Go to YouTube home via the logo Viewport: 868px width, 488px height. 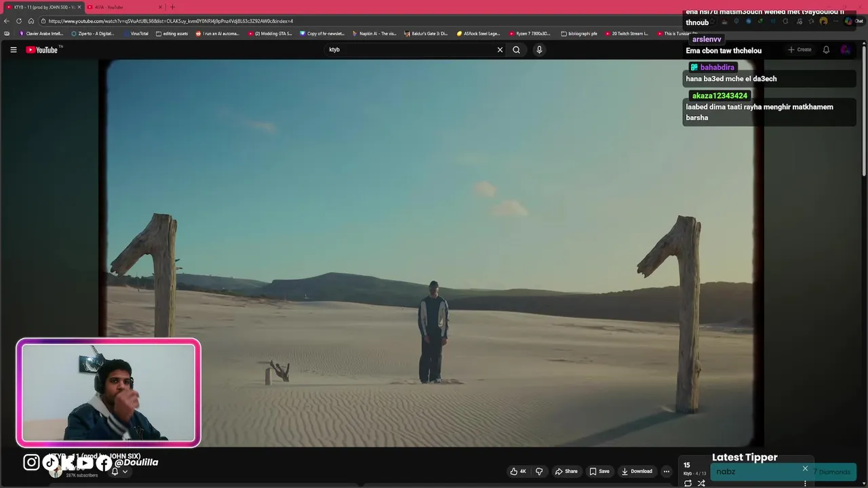(43, 49)
